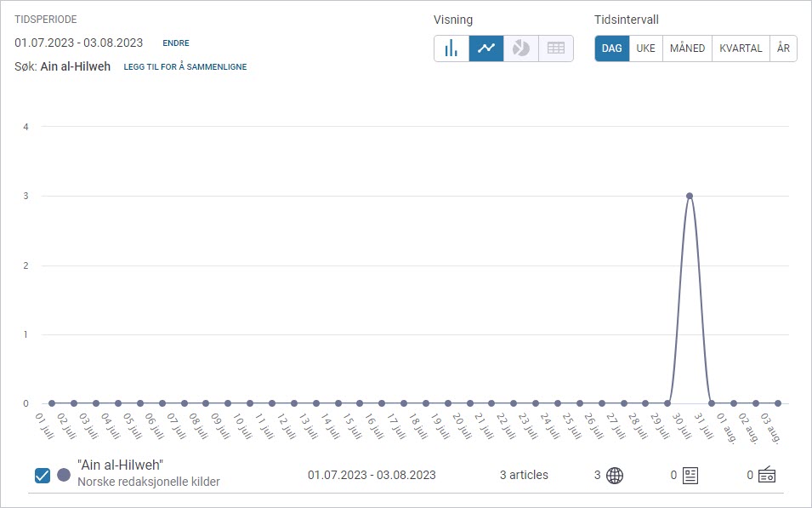Click the 03 aug. data point

tap(777, 403)
